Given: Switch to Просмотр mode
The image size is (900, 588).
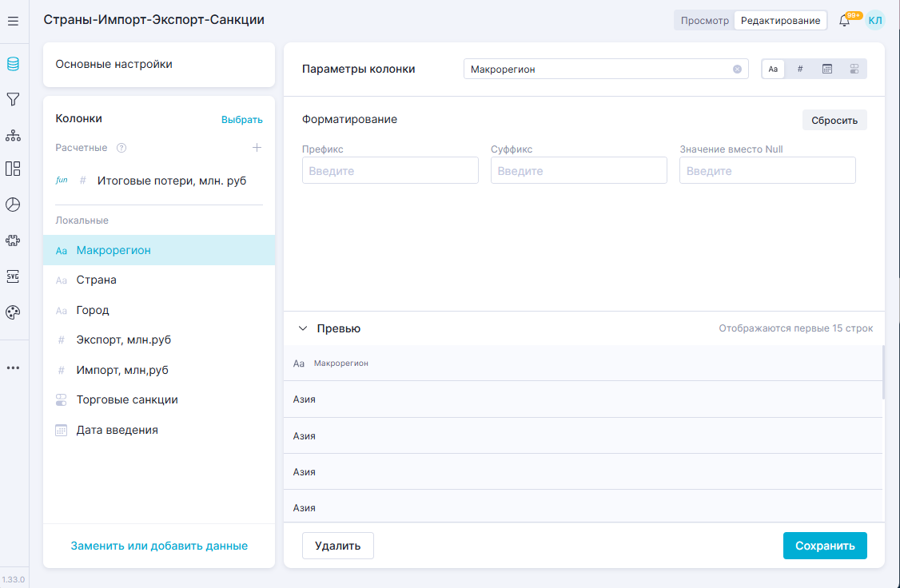Looking at the screenshot, I should coord(704,21).
